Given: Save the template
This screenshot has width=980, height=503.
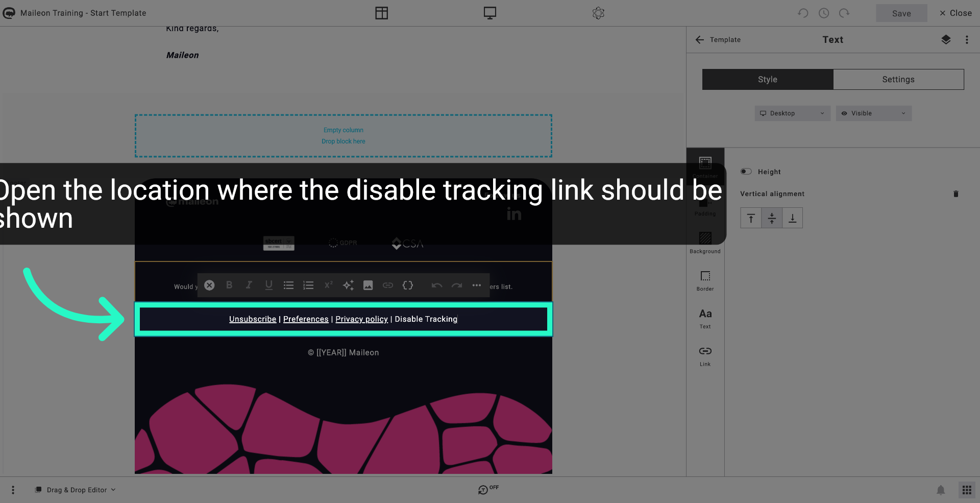Looking at the screenshot, I should coord(901,13).
